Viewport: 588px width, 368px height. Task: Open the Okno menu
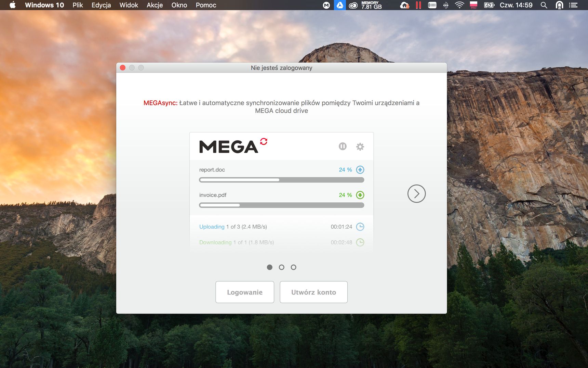pyautogui.click(x=179, y=5)
